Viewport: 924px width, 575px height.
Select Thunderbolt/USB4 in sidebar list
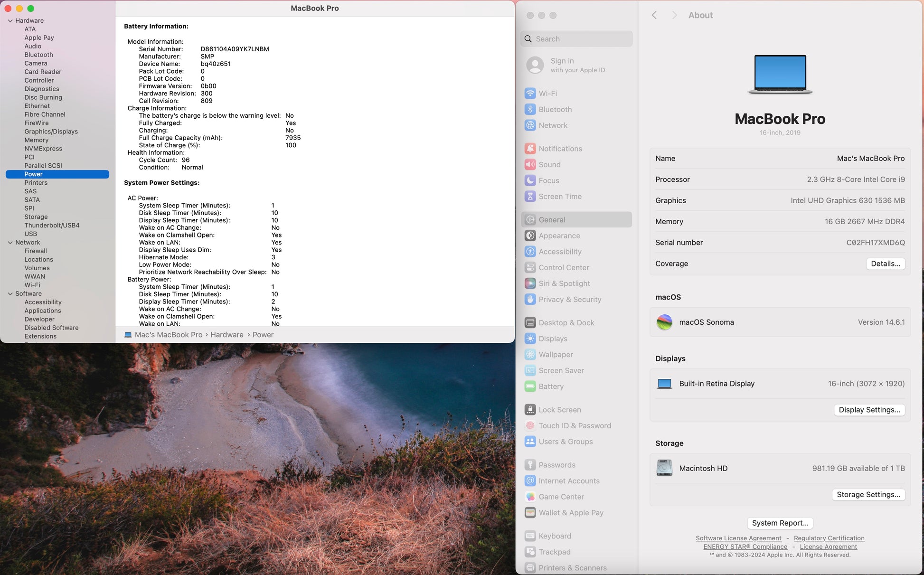(52, 226)
